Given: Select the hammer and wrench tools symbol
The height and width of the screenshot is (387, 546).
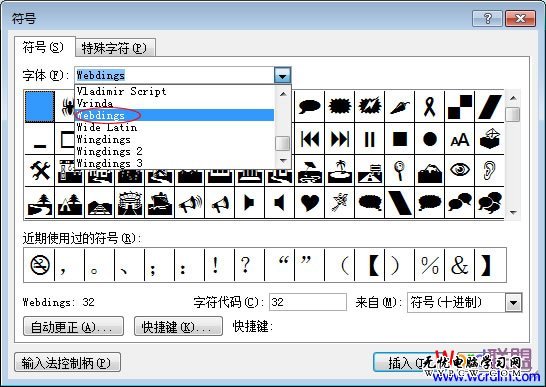Looking at the screenshot, I should [x=40, y=171].
